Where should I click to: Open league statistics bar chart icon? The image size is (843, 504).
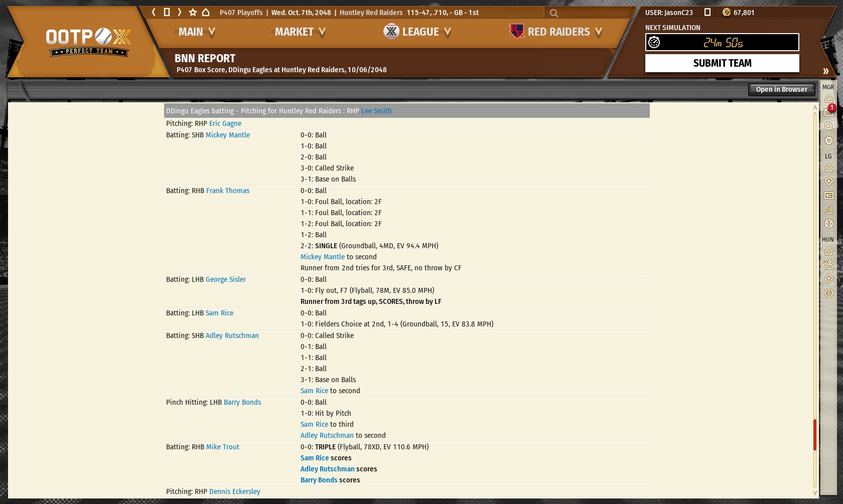point(829,210)
